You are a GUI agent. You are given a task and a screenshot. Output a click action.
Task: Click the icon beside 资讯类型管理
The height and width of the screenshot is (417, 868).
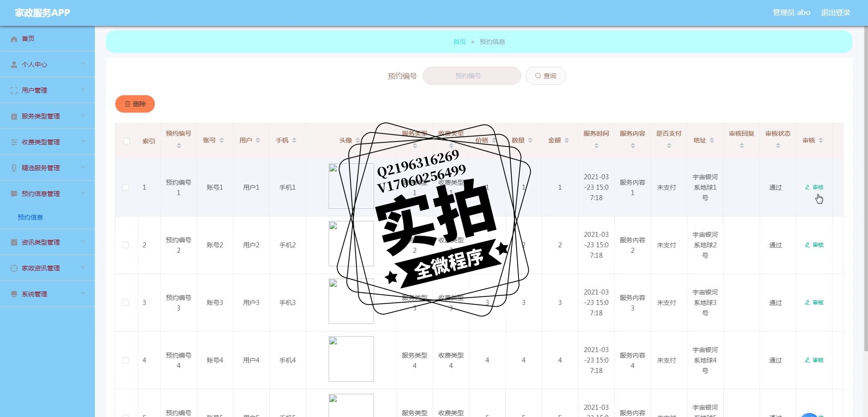[x=14, y=243]
